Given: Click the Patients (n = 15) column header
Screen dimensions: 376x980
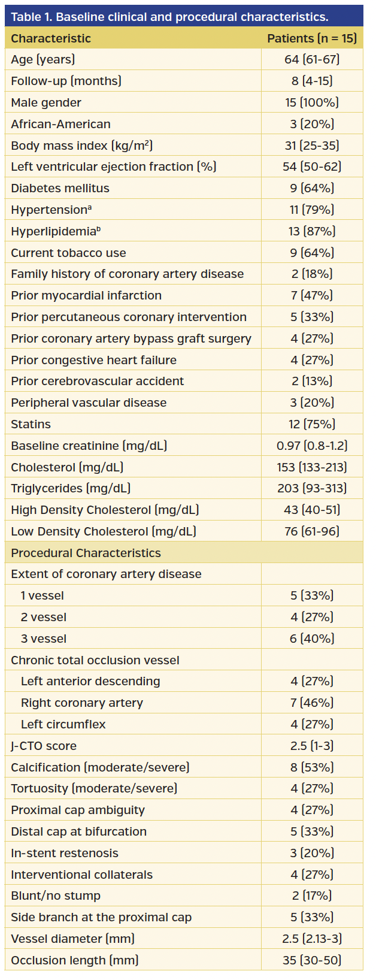Looking at the screenshot, I should [312, 38].
